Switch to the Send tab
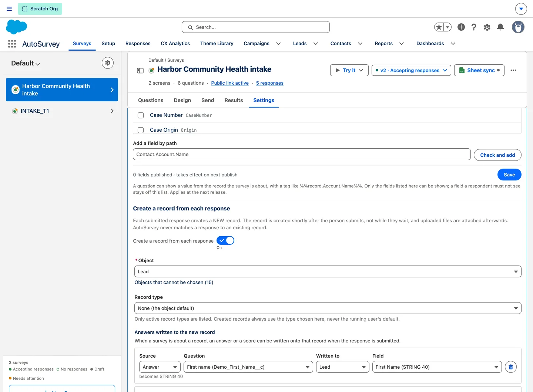533x392 pixels. click(x=208, y=100)
